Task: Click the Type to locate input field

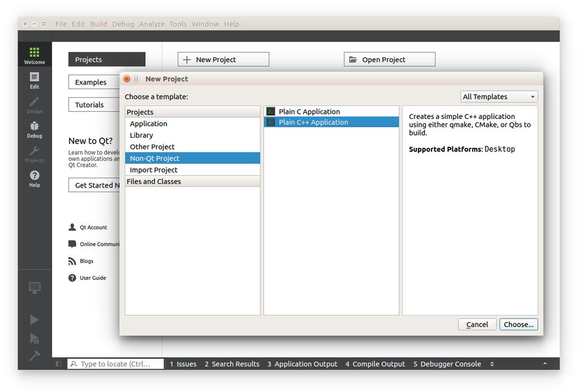Action: [116, 364]
